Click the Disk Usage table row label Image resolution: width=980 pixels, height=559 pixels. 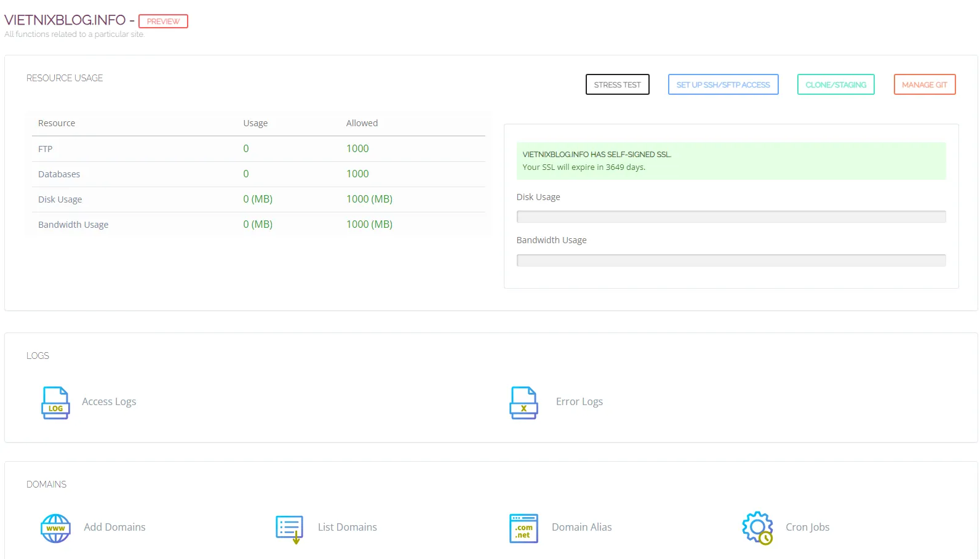[x=60, y=199]
